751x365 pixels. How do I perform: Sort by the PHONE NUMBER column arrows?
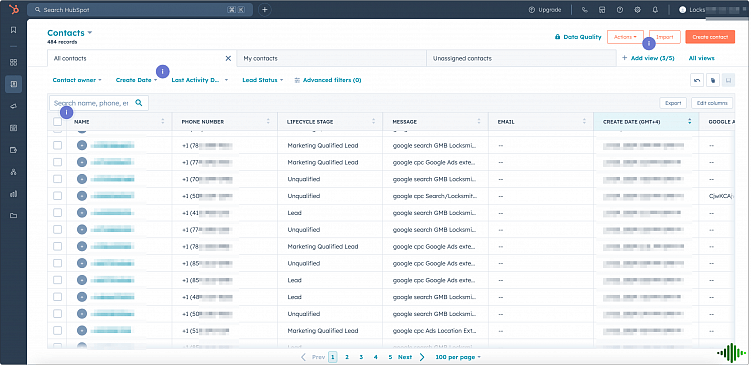point(268,122)
